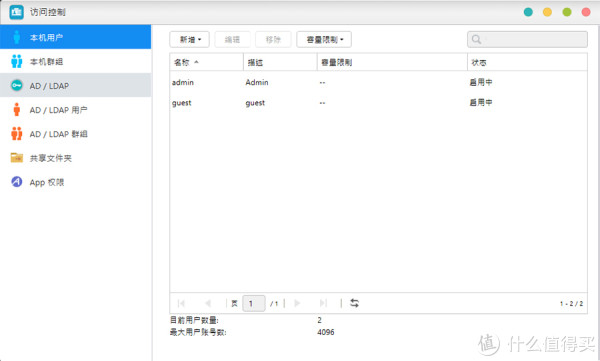The height and width of the screenshot is (361, 600).
Task: Click the 编辑 button
Action: 232,39
